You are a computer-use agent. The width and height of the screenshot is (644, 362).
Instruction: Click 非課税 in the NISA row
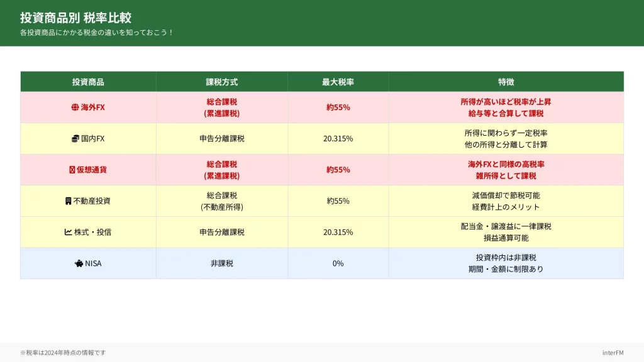[221, 263]
